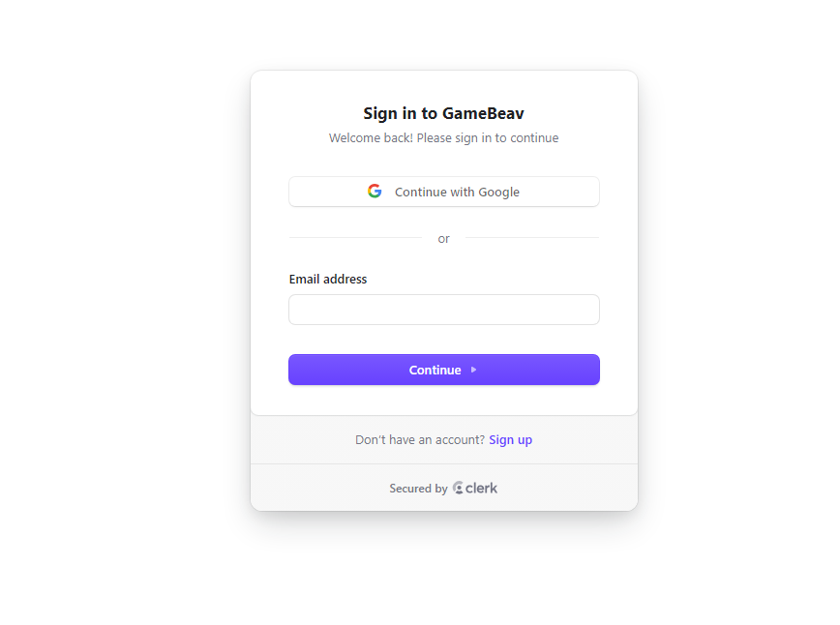Image resolution: width=840 pixels, height=625 pixels.
Task: Click the arrow icon inside Continue button
Action: pos(473,370)
